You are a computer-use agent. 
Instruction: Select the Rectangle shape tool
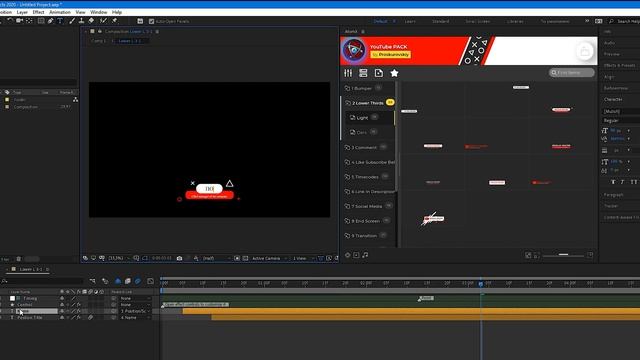41,20
